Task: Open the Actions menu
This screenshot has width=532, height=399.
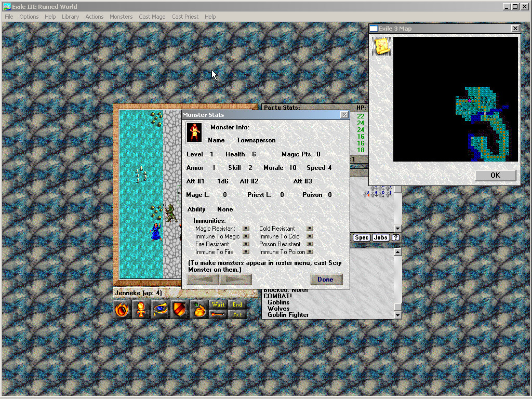Action: click(x=95, y=17)
